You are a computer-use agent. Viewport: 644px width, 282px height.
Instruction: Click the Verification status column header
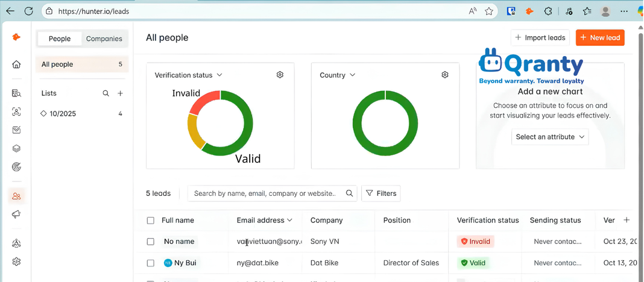pyautogui.click(x=488, y=221)
